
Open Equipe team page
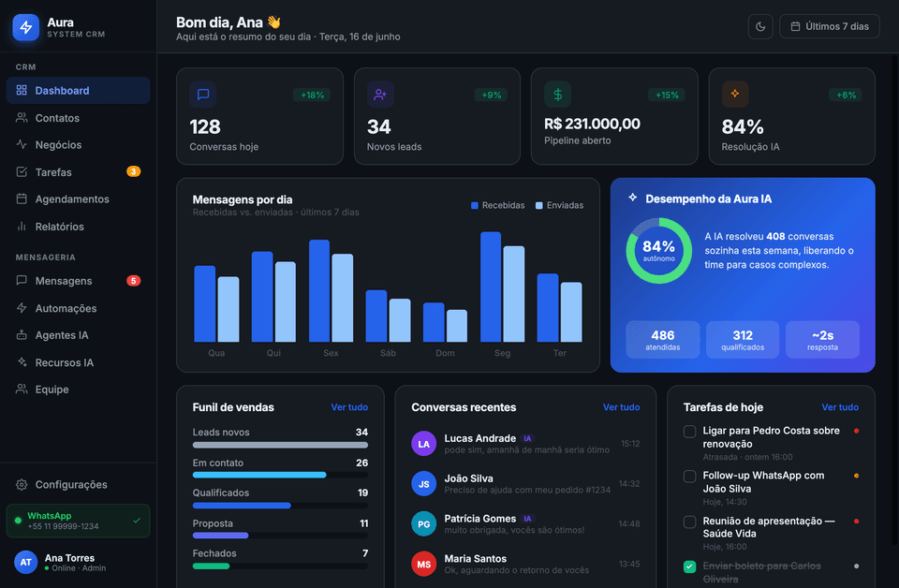click(78, 390)
